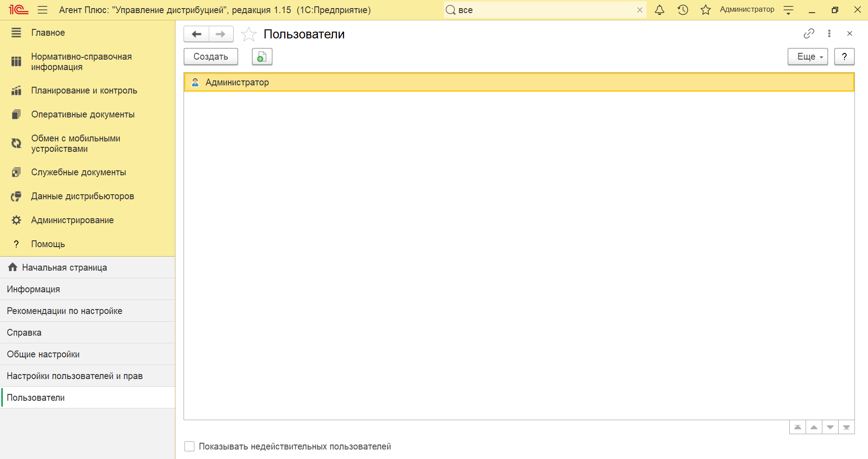Switch to Пользователи tab in sidebar

click(87, 398)
